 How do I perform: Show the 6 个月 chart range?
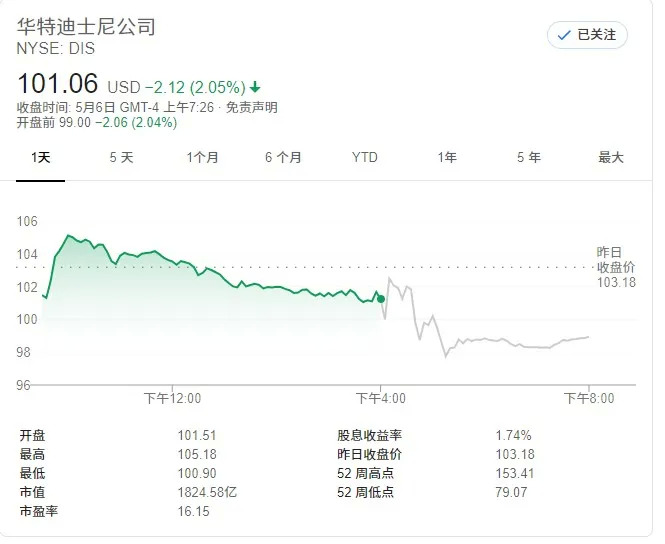[x=284, y=157]
